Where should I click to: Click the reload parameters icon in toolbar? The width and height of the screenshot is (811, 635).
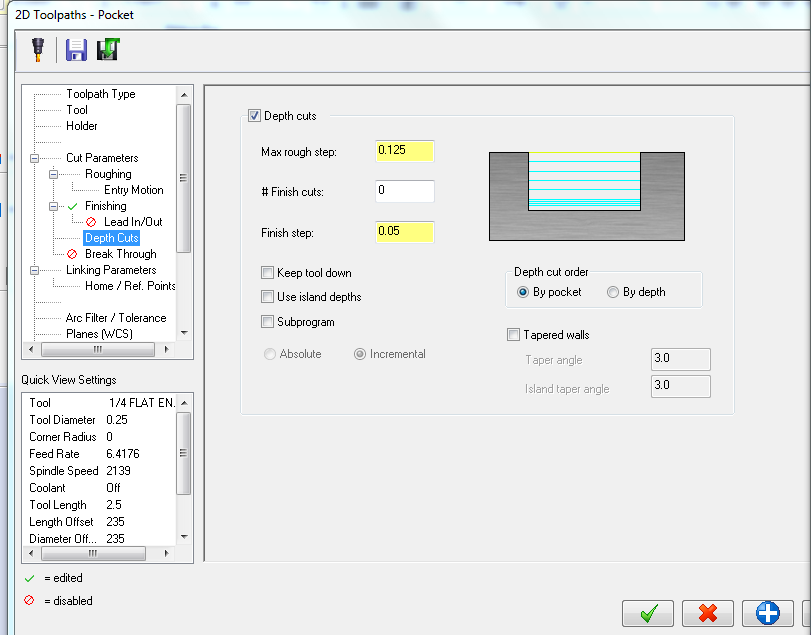coord(108,49)
